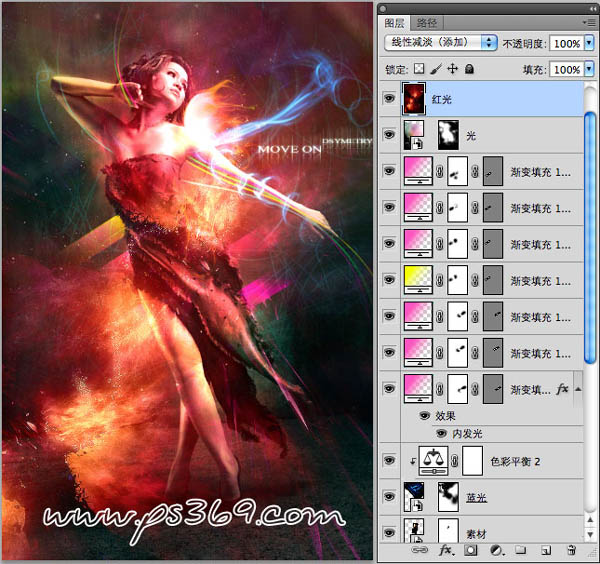Select the 素材 layer thumbnail
The image size is (600, 564).
(414, 530)
